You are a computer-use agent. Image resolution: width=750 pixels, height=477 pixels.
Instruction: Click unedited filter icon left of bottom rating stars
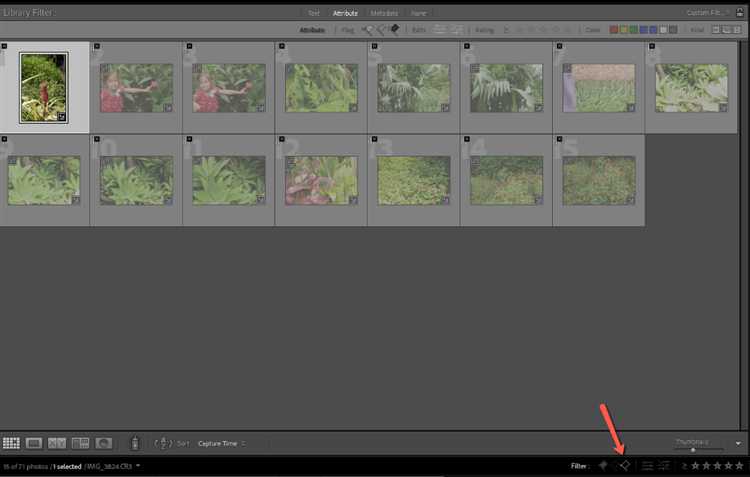[664, 466]
